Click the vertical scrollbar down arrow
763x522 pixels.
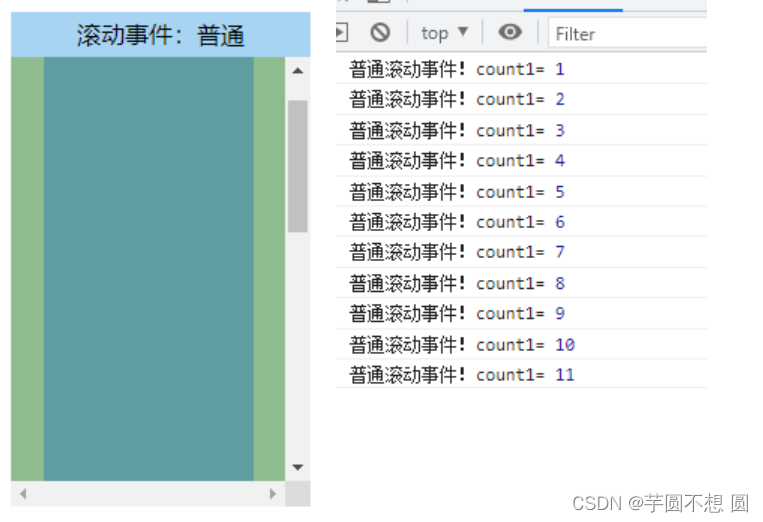click(298, 467)
